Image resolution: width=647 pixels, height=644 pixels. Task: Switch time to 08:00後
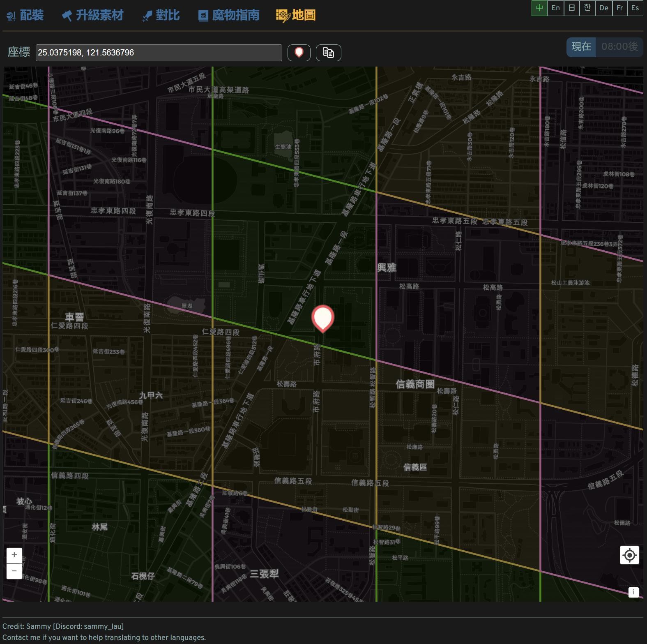(619, 47)
